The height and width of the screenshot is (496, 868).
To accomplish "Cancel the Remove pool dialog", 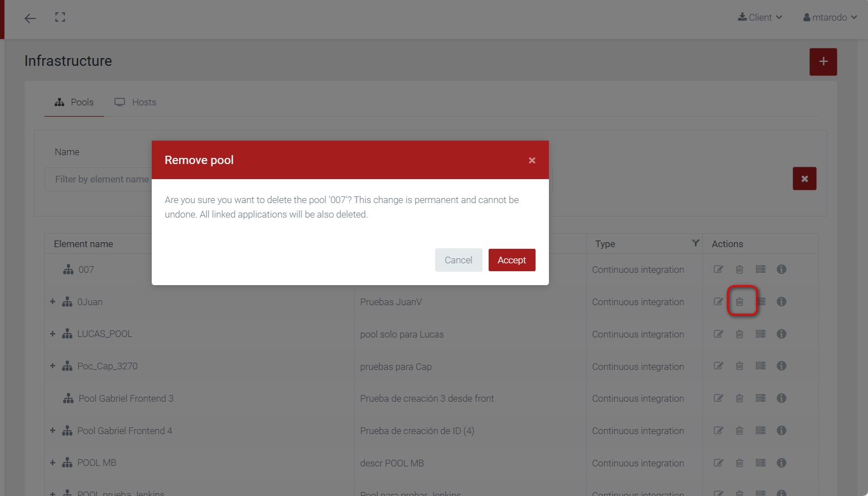I will 458,260.
